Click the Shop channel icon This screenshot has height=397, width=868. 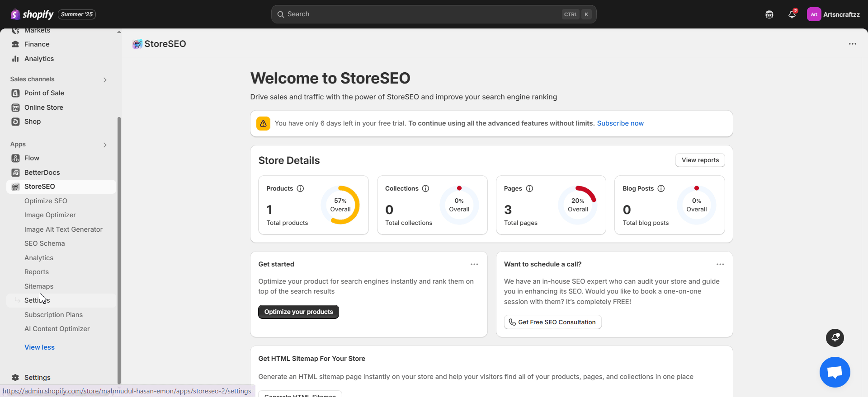[x=15, y=121]
